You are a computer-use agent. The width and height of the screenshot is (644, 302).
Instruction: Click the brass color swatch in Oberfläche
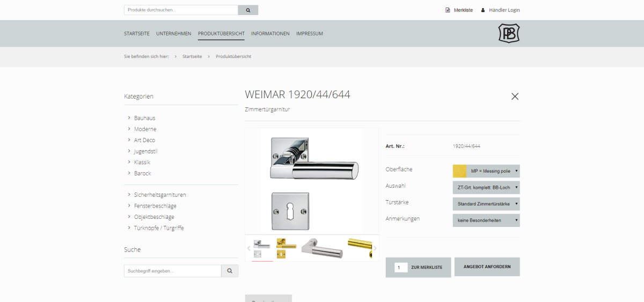(460, 171)
